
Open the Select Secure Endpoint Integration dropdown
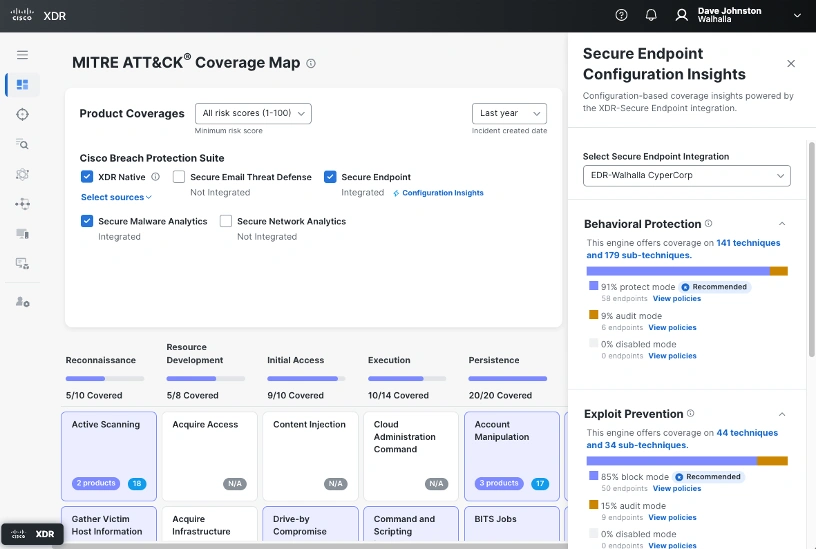[x=686, y=176]
